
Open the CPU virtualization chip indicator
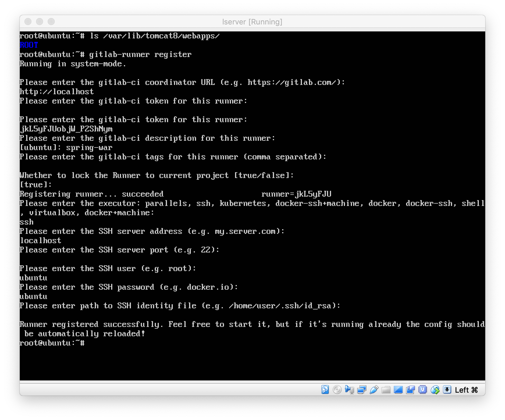click(423, 389)
